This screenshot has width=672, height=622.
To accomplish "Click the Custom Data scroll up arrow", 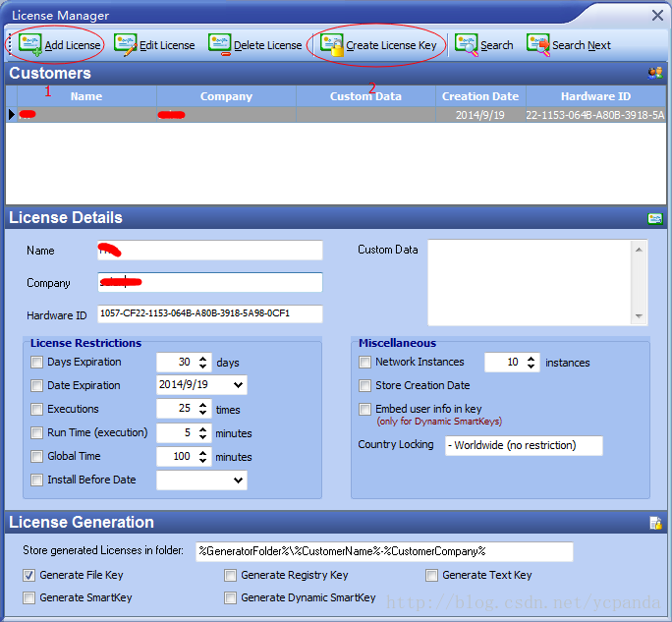I will [x=639, y=250].
